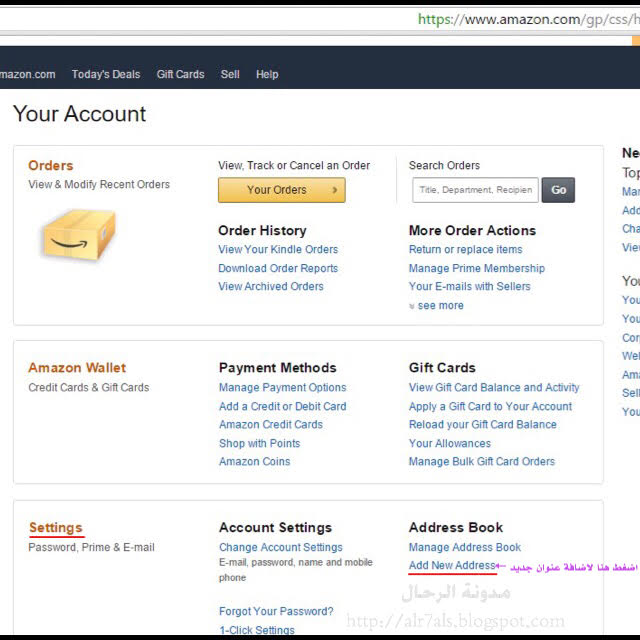Viewport: 640px width, 640px height.
Task: Open Reload your Gift Card Balance
Action: point(483,424)
